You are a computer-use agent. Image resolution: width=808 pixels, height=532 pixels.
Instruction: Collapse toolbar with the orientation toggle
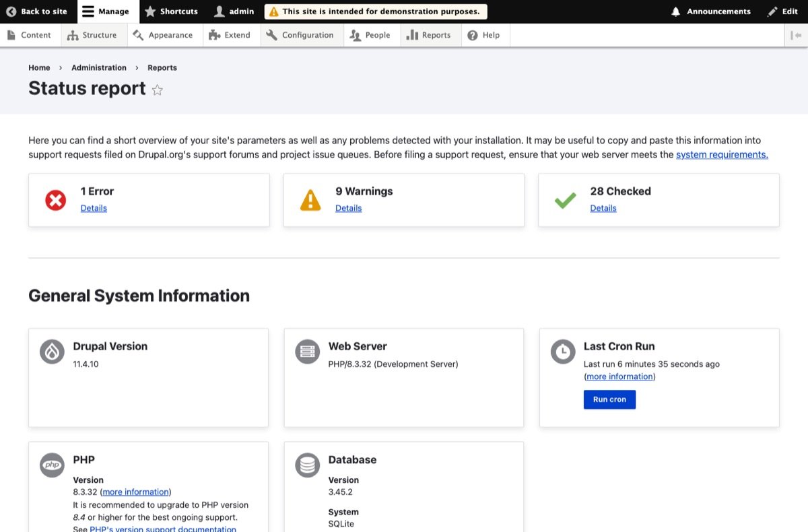pos(796,35)
